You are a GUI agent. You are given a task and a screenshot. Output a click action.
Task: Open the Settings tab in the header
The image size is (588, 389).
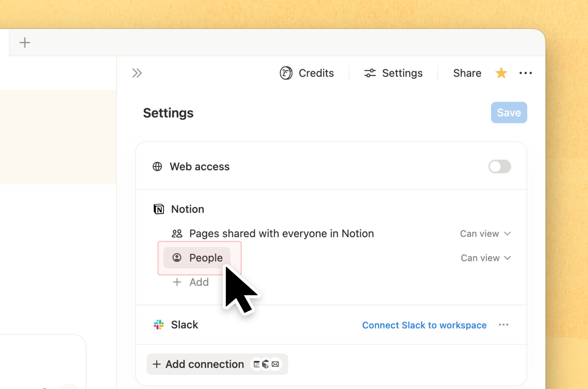coord(393,73)
